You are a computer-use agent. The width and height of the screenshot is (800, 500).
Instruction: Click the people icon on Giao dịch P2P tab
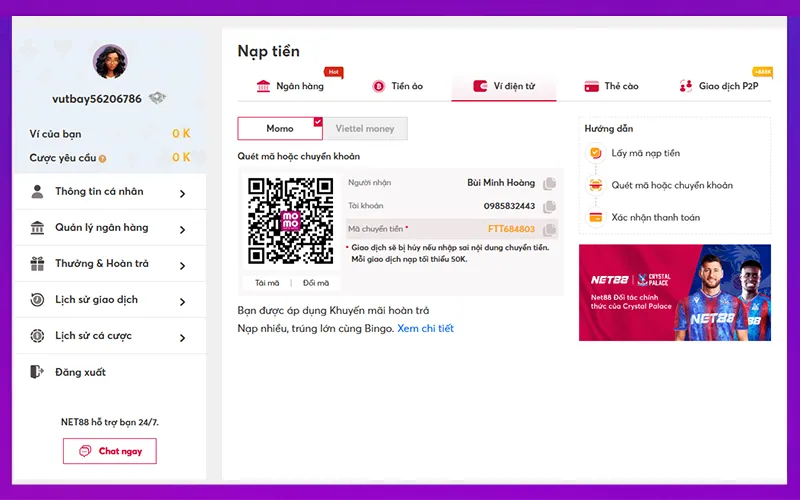tap(686, 86)
